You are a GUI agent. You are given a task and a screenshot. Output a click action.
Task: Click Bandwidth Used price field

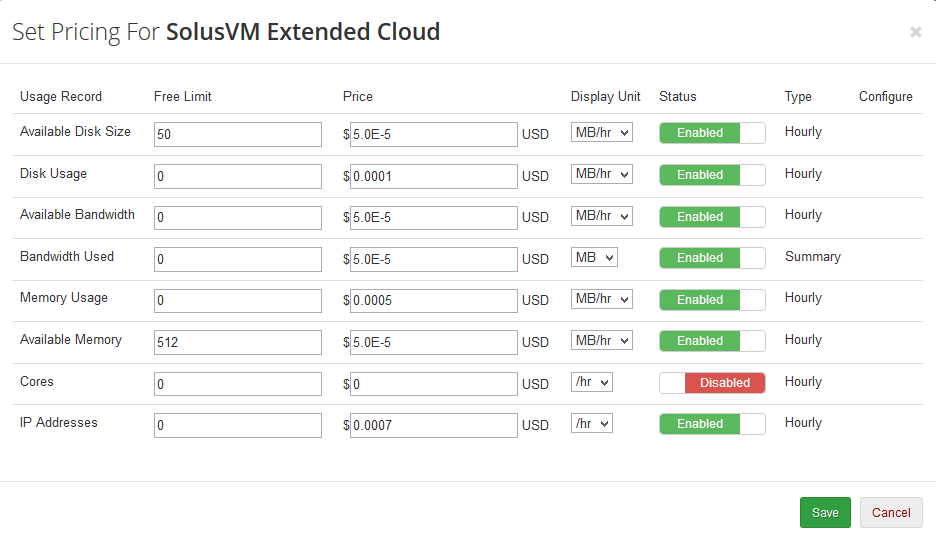click(x=433, y=259)
